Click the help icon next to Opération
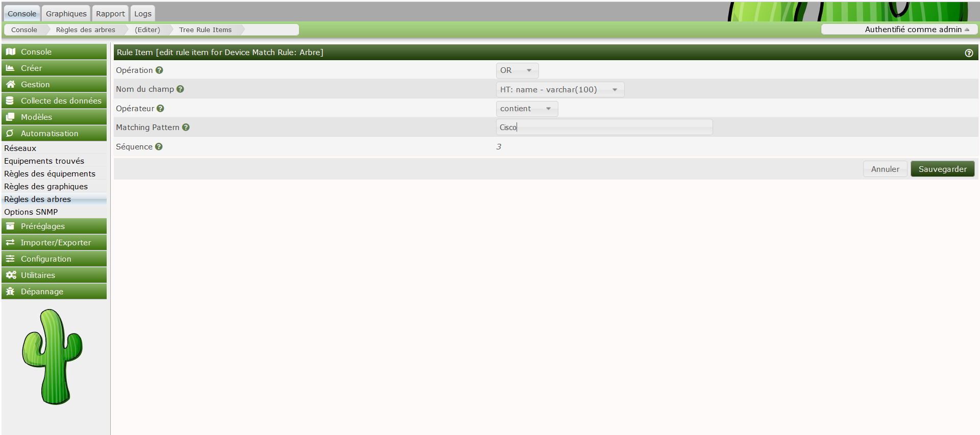 pyautogui.click(x=159, y=70)
